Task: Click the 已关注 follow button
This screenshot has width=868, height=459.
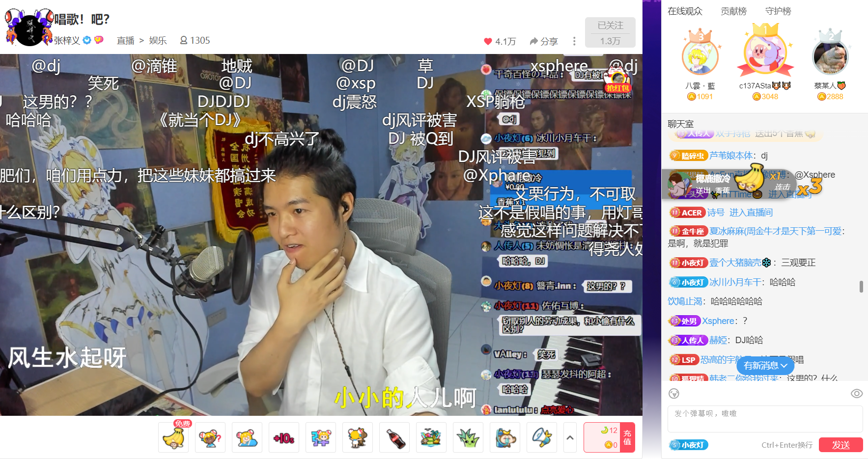Action: click(610, 32)
